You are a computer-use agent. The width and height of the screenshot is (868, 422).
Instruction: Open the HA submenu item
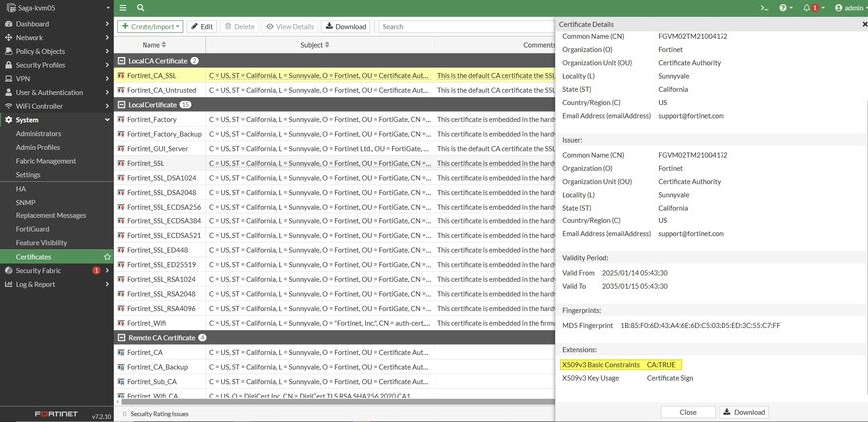point(21,189)
